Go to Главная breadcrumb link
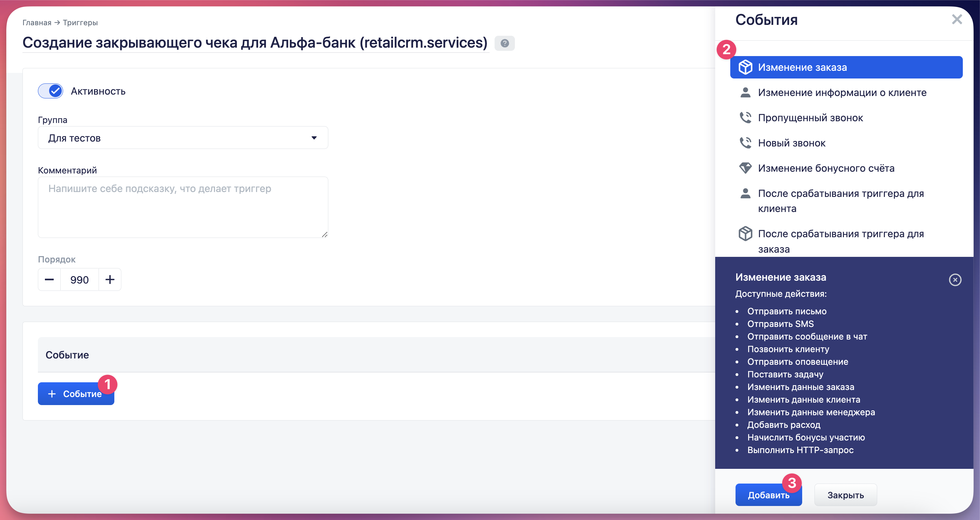 point(36,22)
